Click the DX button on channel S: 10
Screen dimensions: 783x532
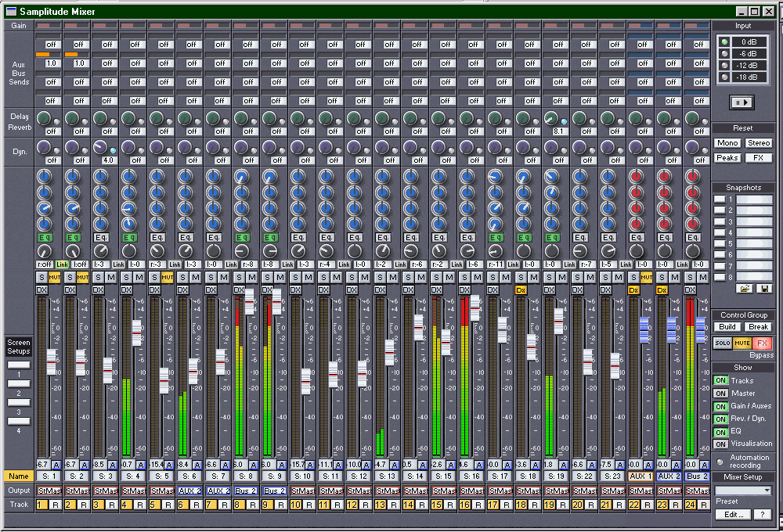click(x=295, y=290)
